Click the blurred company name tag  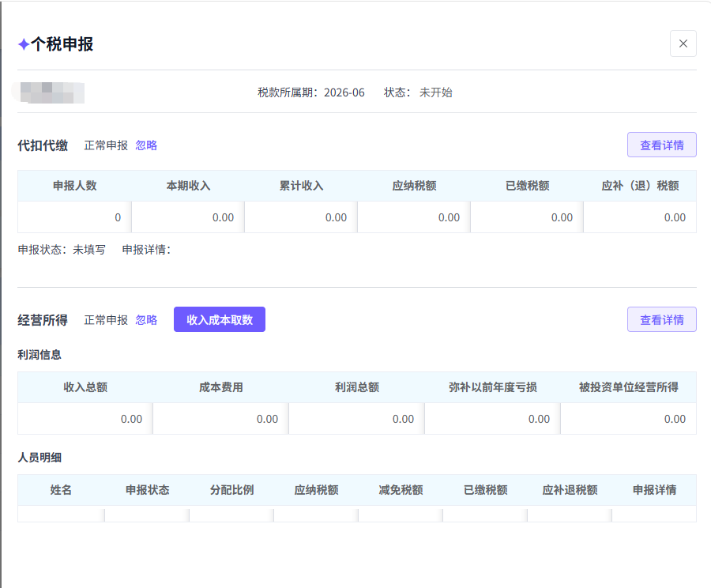tap(48, 92)
